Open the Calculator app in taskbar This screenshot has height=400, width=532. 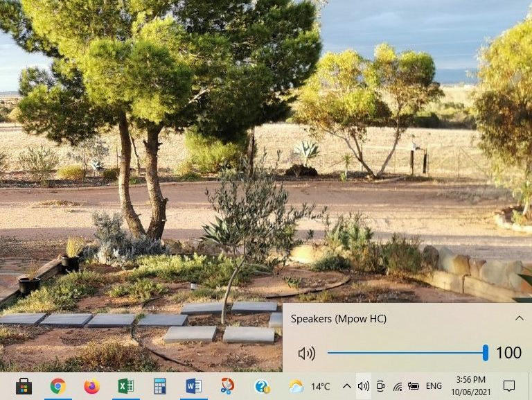pos(160,386)
